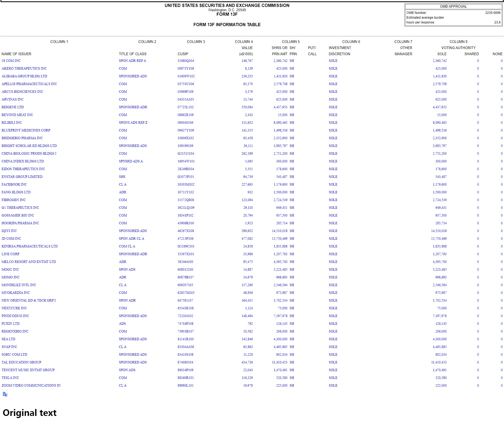The width and height of the screenshot is (504, 421).
Task: Select 'SNAP INC' issuer name
Action: (x=9, y=347)
